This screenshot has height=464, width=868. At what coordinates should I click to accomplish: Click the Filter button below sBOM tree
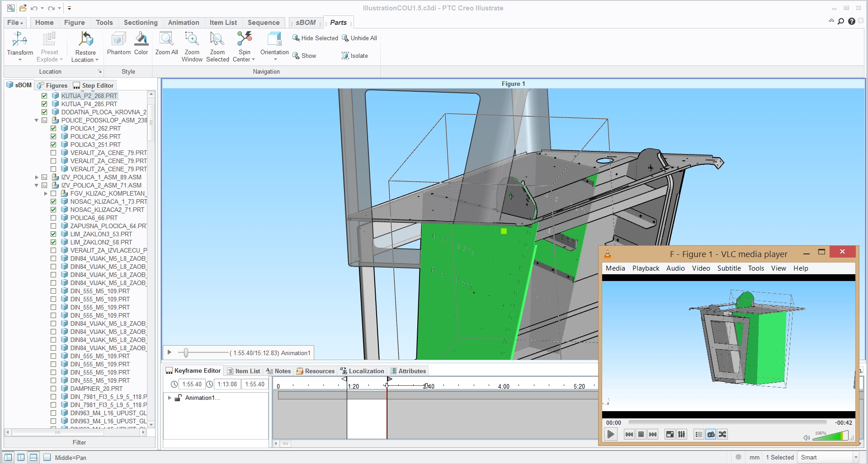pos(80,442)
